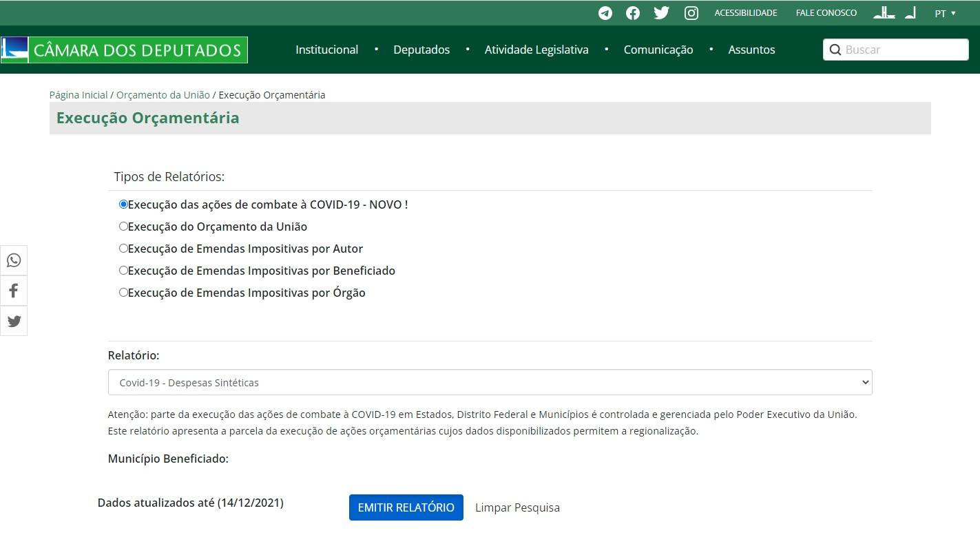The image size is (980, 535).
Task: Click the Execução Orçamentária page heading
Action: coord(148,118)
